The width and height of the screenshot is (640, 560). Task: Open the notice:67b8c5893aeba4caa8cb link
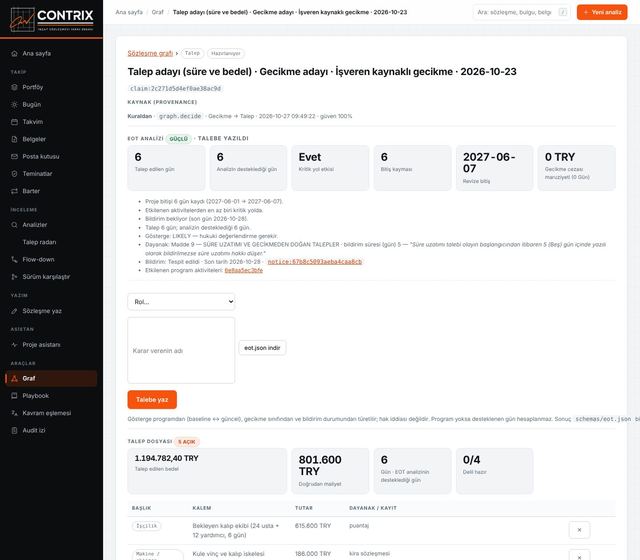tap(315, 262)
